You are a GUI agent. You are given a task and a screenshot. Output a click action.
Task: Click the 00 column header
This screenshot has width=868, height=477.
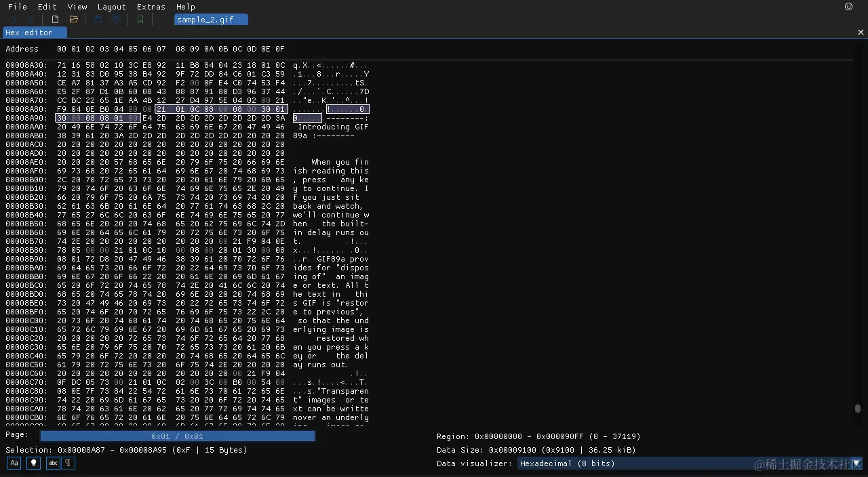(x=62, y=49)
